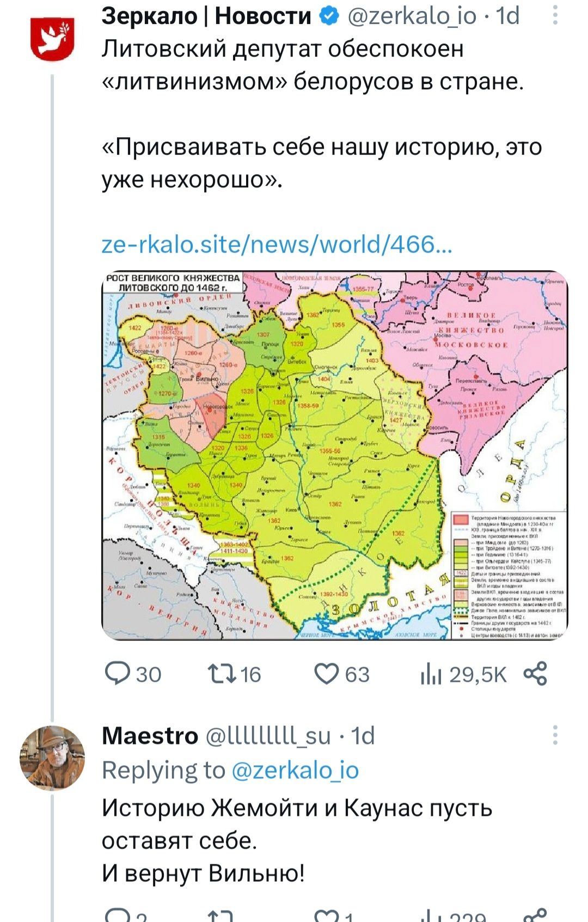The width and height of the screenshot is (588, 922).
Task: Open more options on Zerkalo post
Action: point(555,16)
